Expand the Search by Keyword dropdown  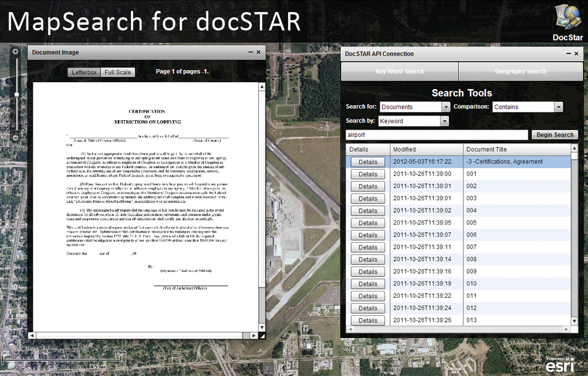pos(444,121)
